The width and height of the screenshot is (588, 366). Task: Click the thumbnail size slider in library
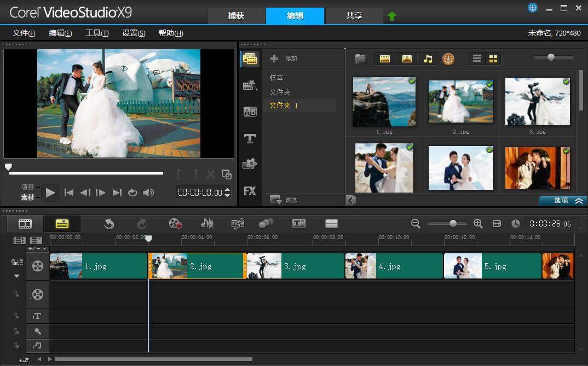point(551,57)
